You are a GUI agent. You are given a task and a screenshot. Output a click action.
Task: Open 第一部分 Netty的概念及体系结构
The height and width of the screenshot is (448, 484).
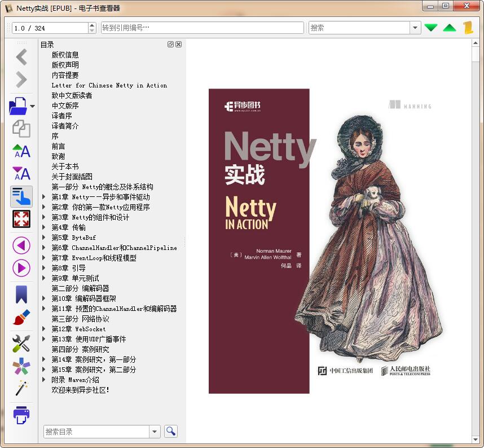(102, 187)
